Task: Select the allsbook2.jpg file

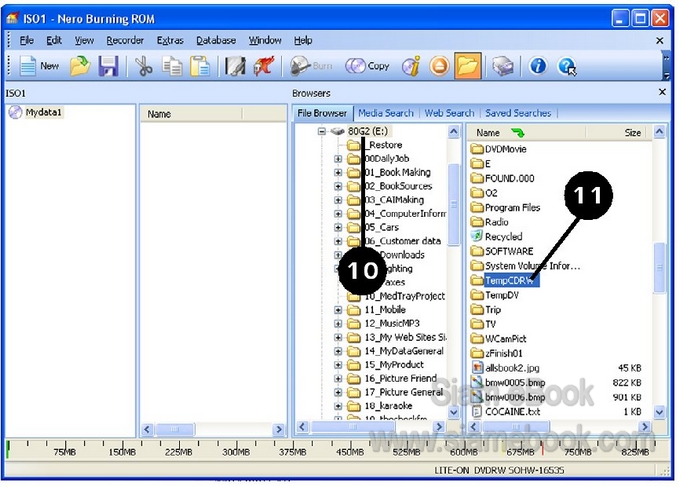Action: click(506, 368)
